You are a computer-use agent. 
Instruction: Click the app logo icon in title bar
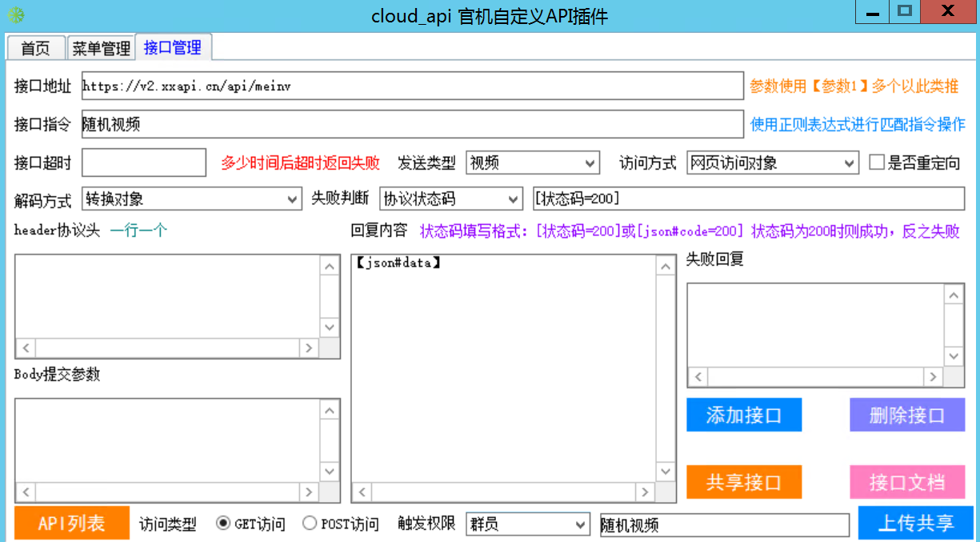pyautogui.click(x=15, y=15)
